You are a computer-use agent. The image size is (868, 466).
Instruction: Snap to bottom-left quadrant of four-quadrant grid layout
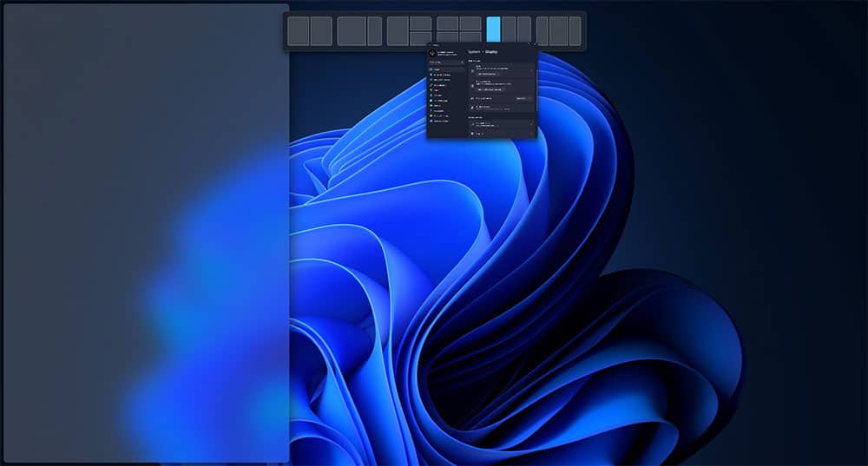(447, 36)
